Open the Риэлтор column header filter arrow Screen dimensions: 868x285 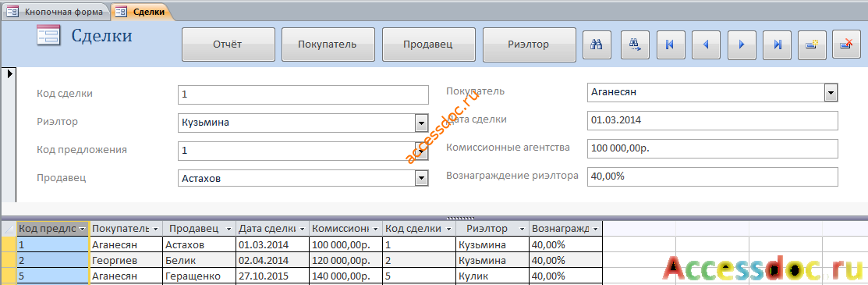(x=522, y=229)
